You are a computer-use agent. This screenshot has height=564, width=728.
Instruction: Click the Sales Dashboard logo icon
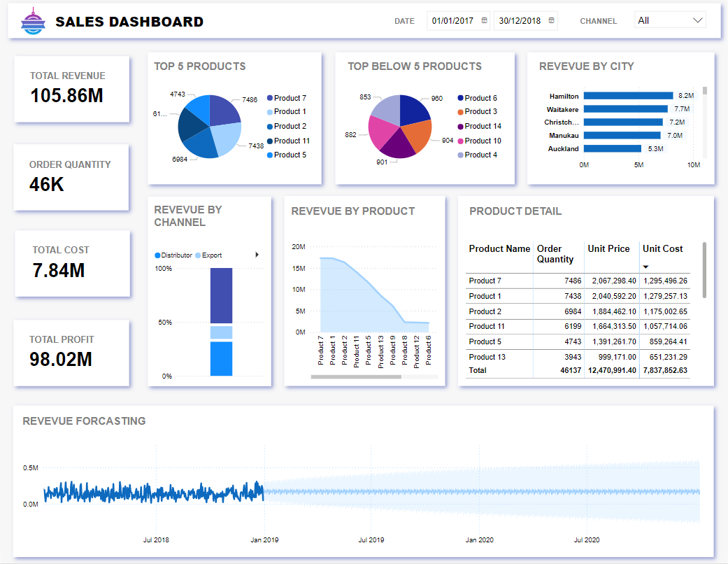[33, 22]
